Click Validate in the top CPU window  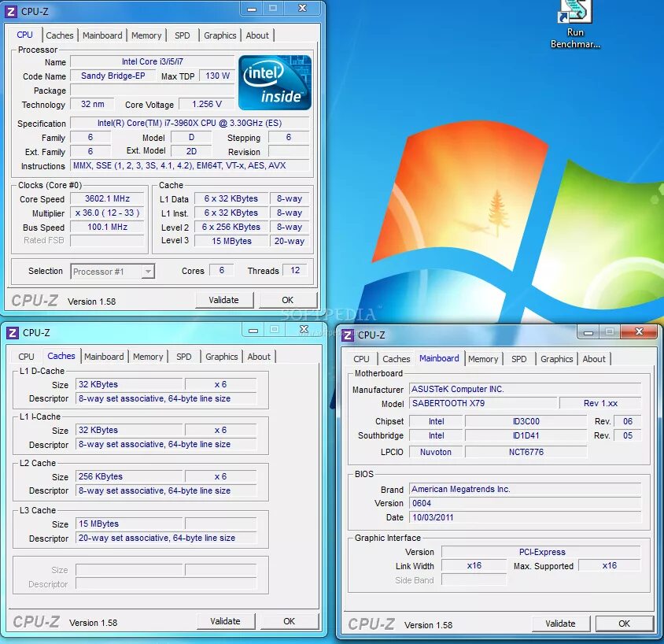[x=224, y=300]
